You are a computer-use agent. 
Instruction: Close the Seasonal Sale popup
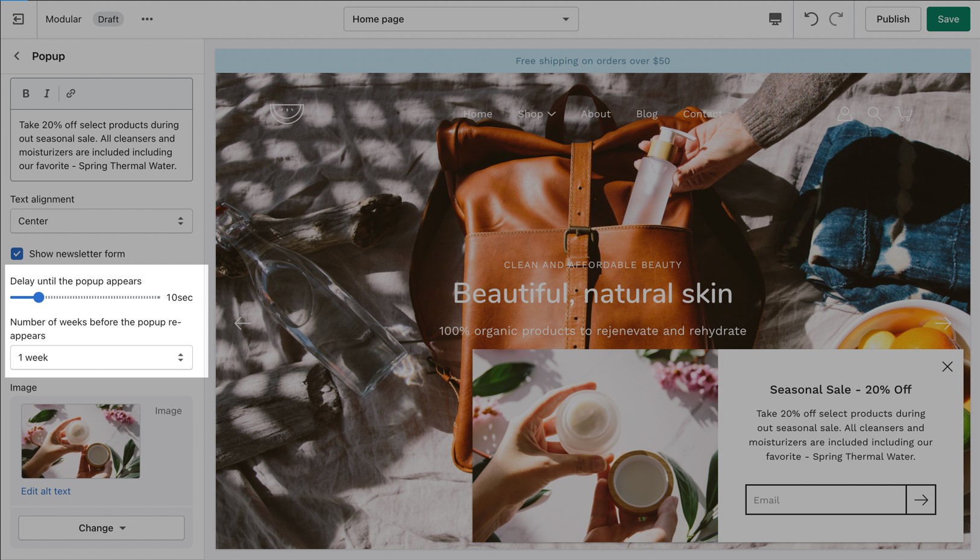point(947,367)
